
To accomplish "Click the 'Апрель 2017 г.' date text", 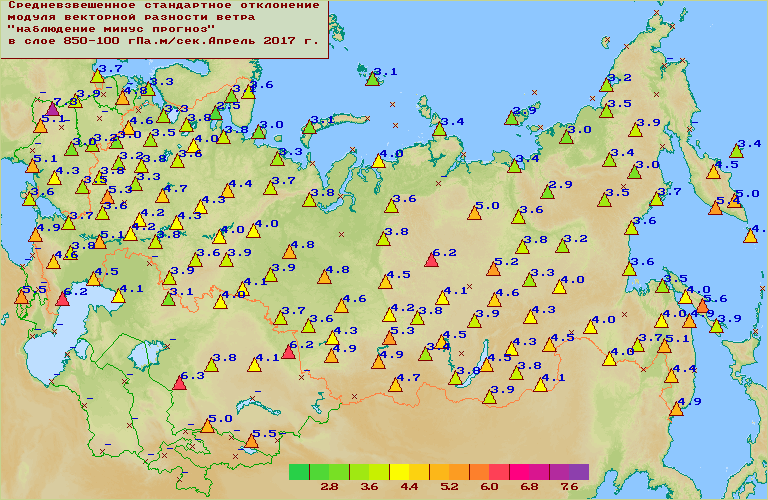I will click(264, 41).
